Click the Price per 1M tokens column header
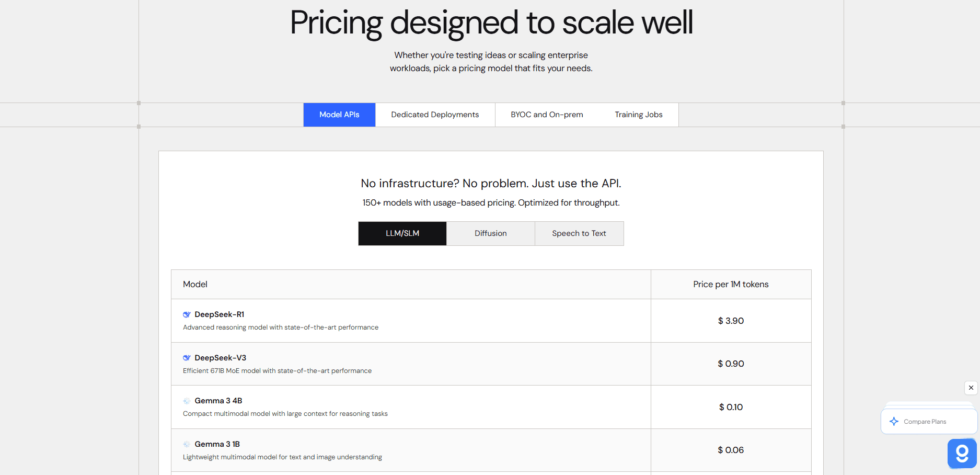 point(731,284)
